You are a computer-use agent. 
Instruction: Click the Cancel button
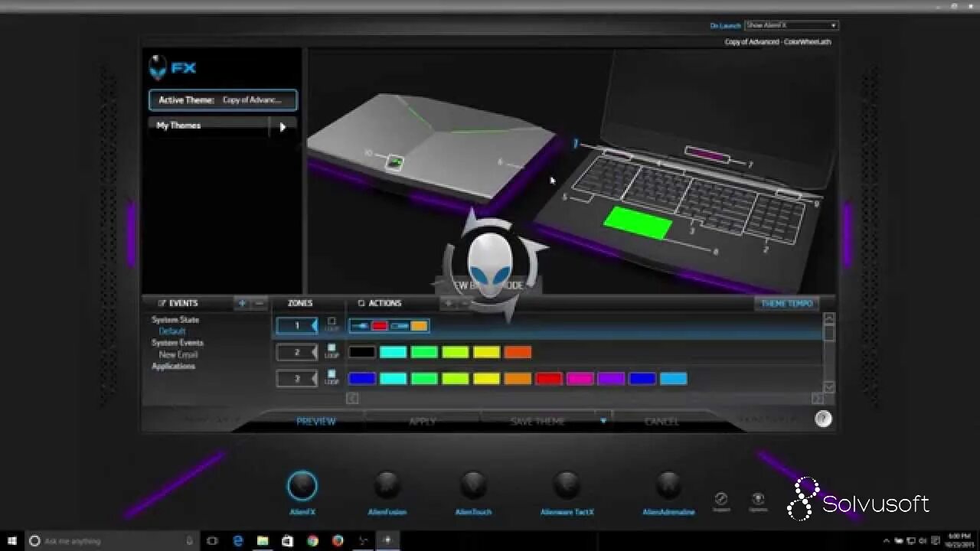[x=661, y=421]
